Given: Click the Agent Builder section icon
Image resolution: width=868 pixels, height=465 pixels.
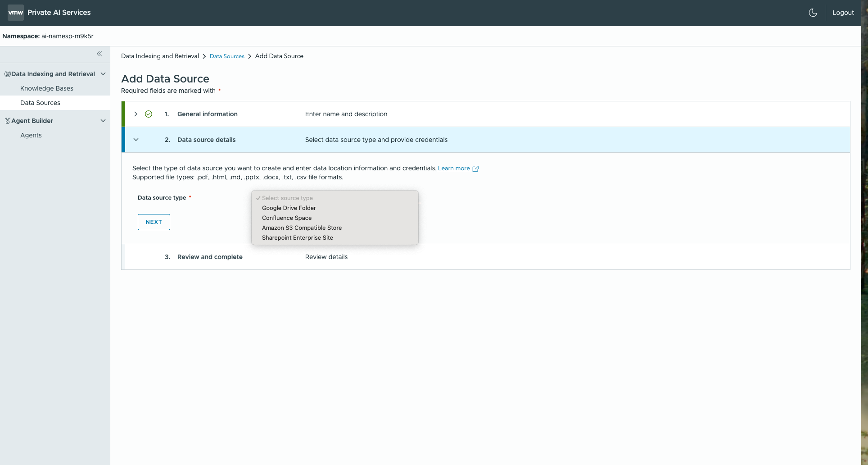Looking at the screenshot, I should click(7, 121).
